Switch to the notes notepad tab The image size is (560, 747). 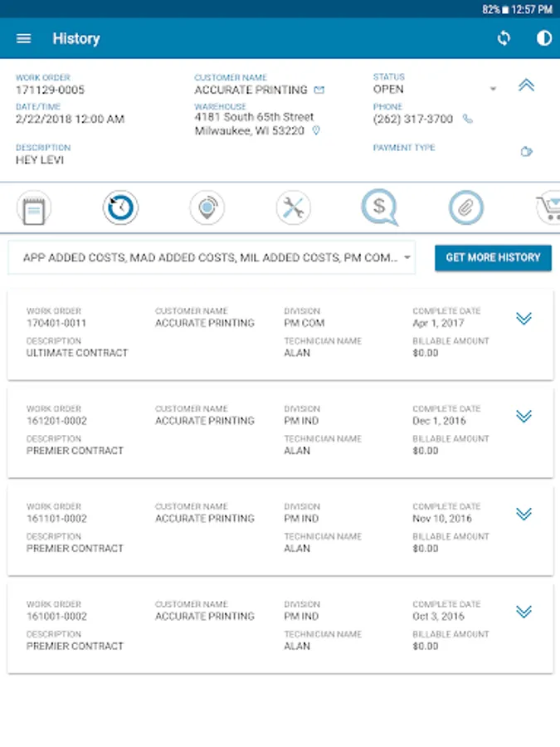[x=34, y=208]
